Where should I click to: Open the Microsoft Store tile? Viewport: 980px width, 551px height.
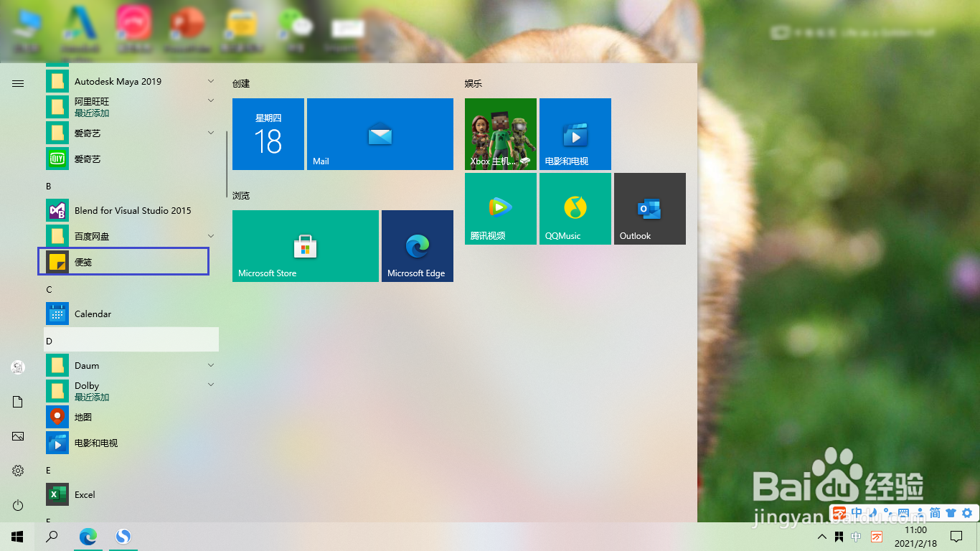tap(306, 246)
